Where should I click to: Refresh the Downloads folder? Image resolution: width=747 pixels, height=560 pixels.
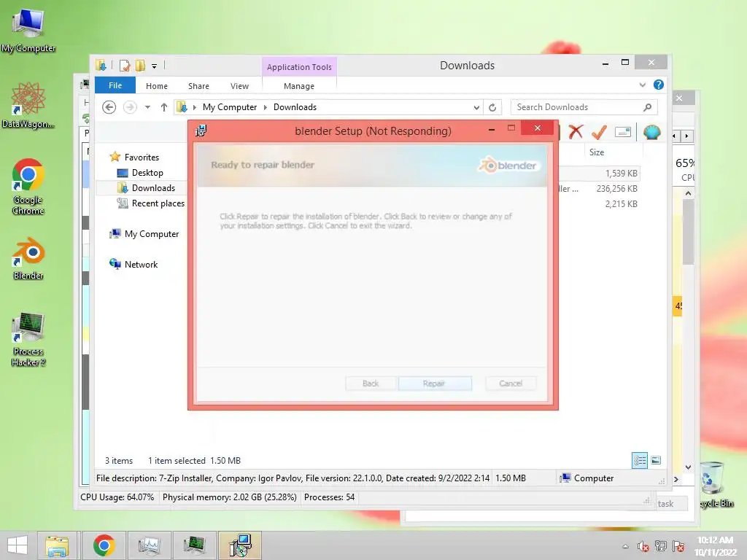(x=492, y=108)
